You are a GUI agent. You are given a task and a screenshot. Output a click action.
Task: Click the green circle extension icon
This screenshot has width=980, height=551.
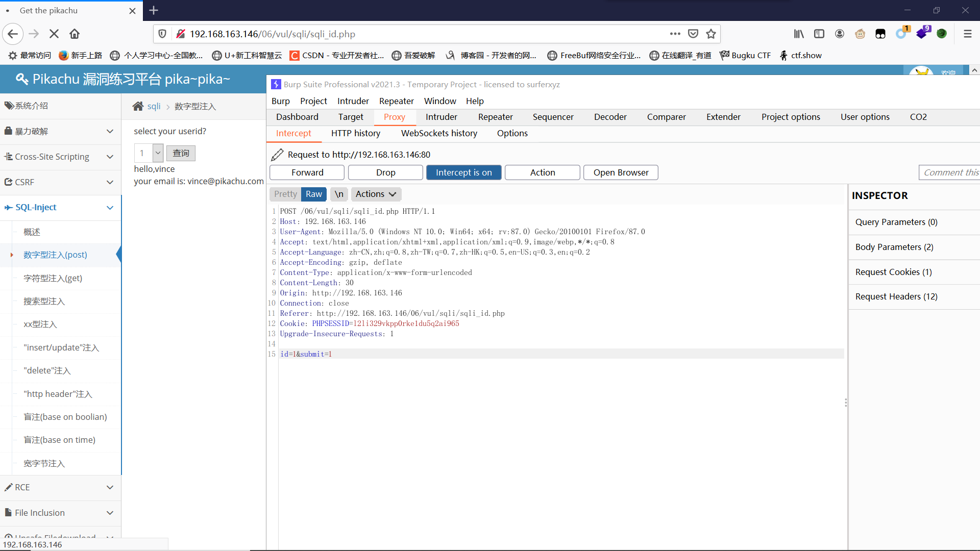point(942,34)
